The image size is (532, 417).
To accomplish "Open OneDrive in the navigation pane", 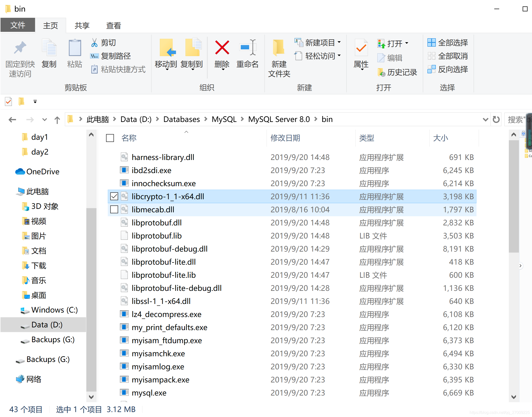I will point(37,172).
